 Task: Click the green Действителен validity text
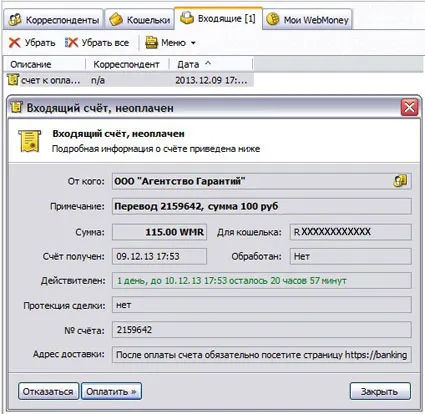click(232, 281)
